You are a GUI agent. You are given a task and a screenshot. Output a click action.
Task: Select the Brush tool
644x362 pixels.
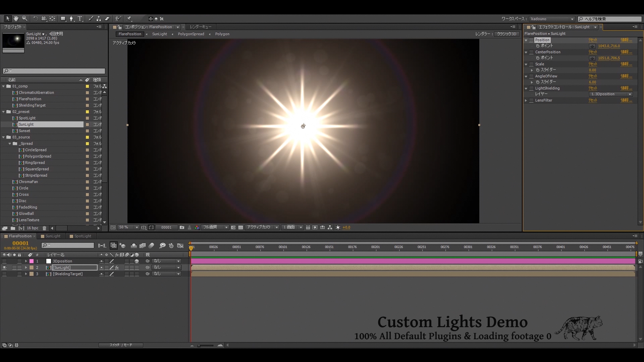[x=91, y=19]
